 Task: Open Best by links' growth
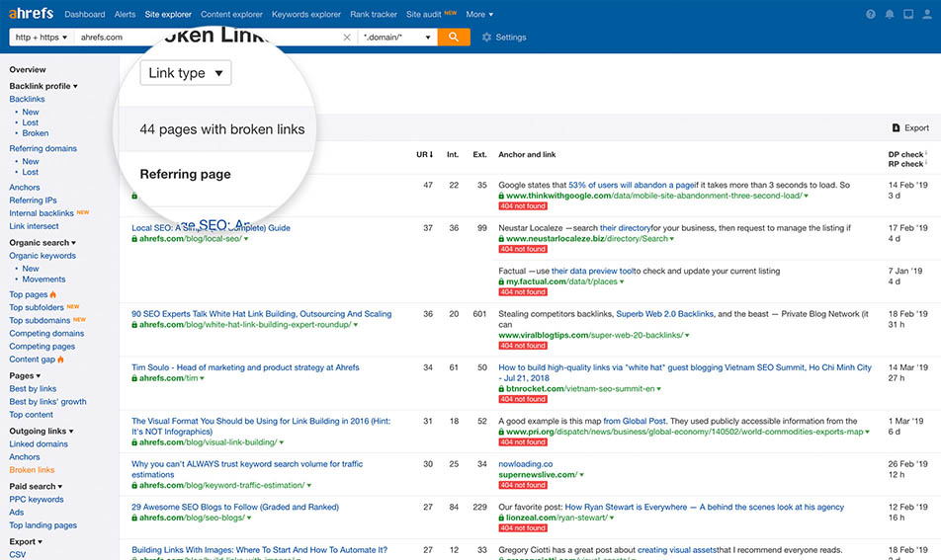[x=47, y=402]
